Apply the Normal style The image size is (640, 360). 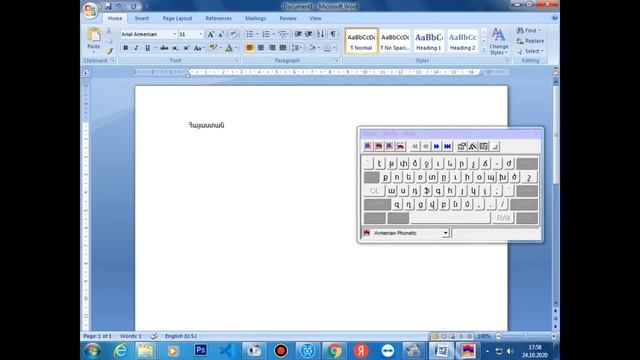pos(361,41)
